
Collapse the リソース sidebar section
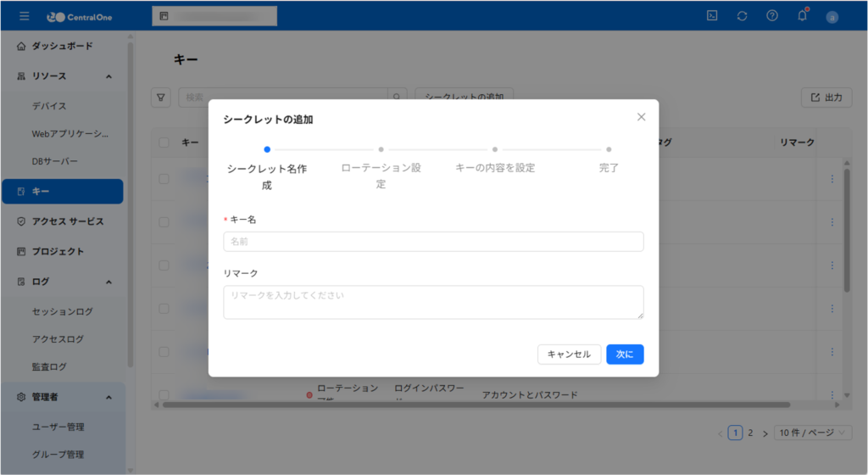pos(108,76)
